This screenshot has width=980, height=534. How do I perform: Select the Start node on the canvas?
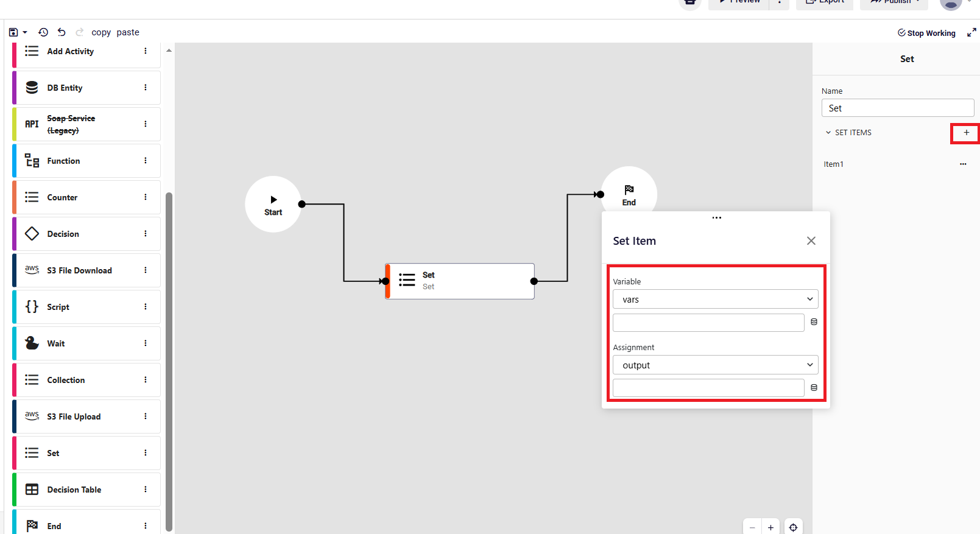pos(273,205)
